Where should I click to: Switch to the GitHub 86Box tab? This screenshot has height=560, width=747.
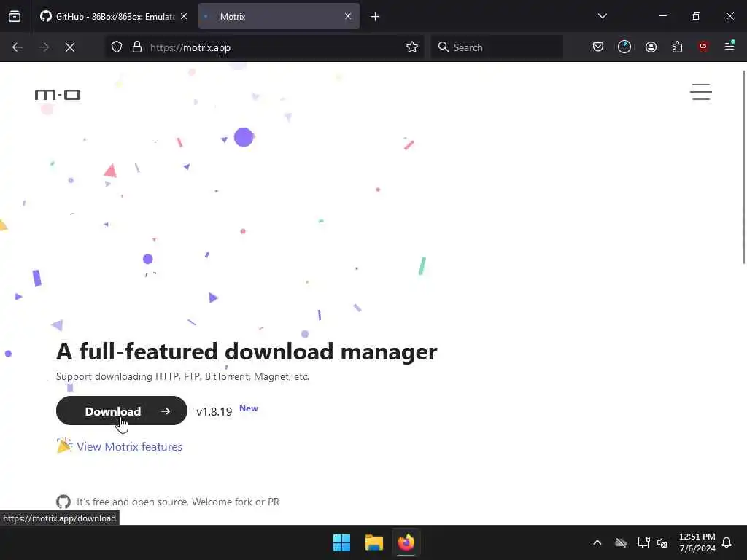[x=113, y=16]
